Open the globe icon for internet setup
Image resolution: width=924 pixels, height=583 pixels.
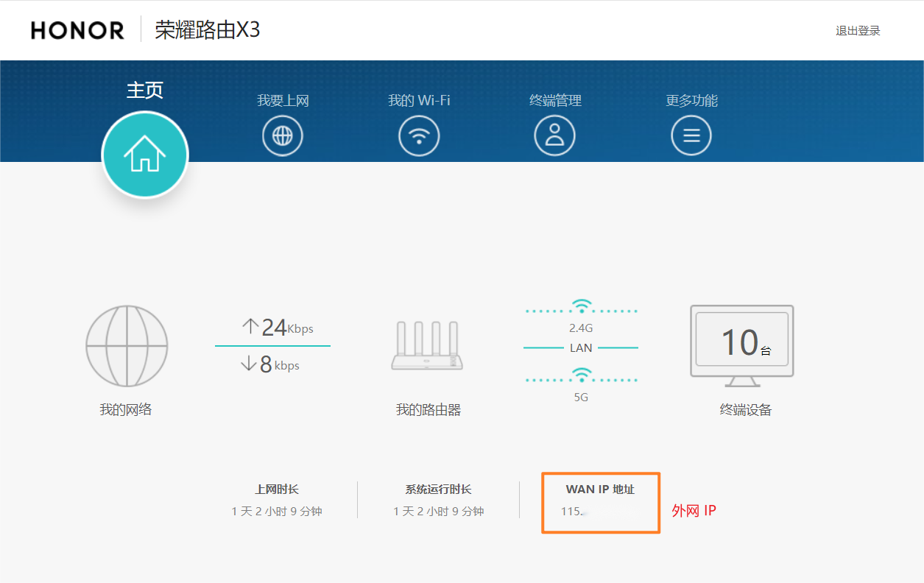pos(283,136)
